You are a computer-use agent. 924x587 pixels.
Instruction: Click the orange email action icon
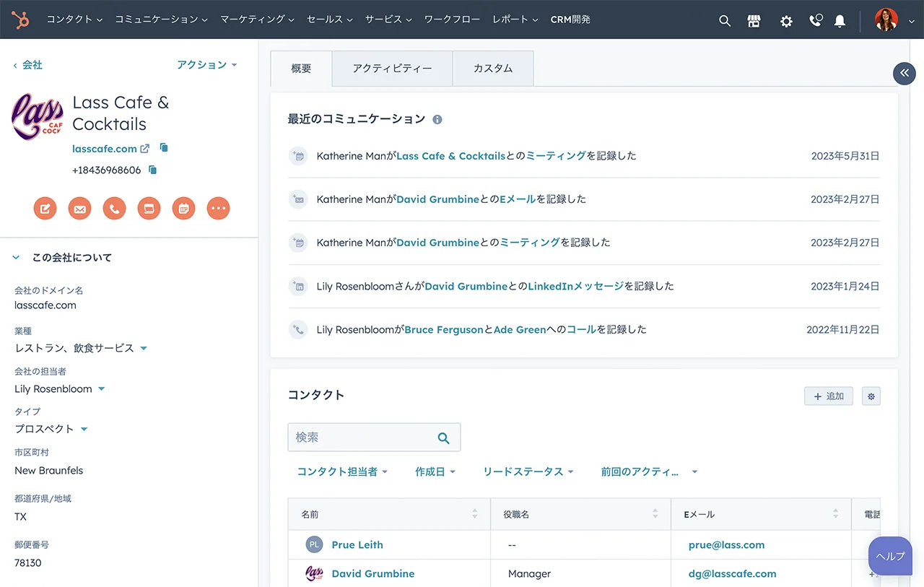coord(79,209)
